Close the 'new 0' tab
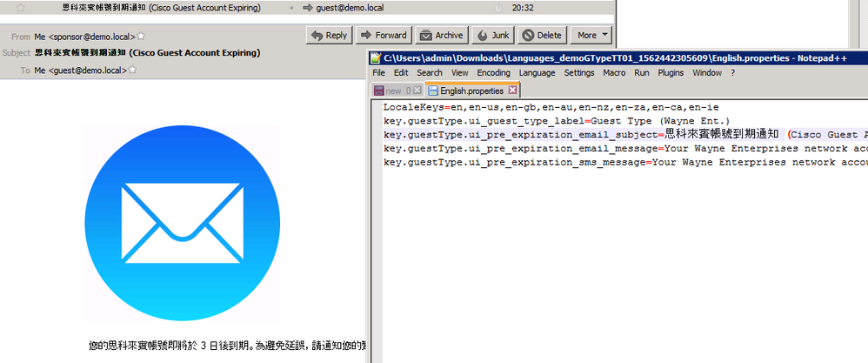The image size is (868, 363). (x=417, y=91)
